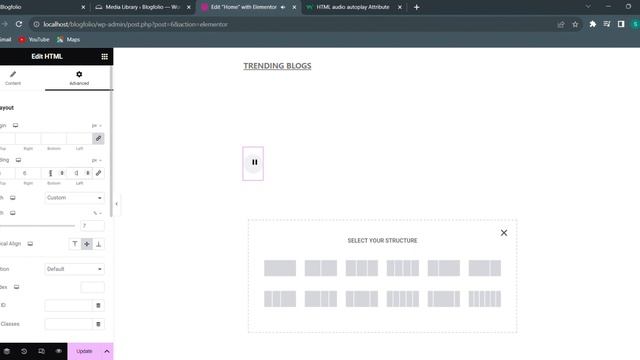Collapse the Elementor panel with side arrow
The height and width of the screenshot is (360, 640).
(116, 204)
